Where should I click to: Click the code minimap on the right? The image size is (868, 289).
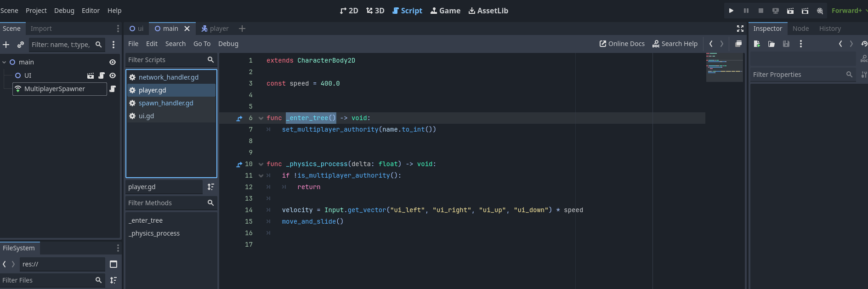click(x=724, y=67)
